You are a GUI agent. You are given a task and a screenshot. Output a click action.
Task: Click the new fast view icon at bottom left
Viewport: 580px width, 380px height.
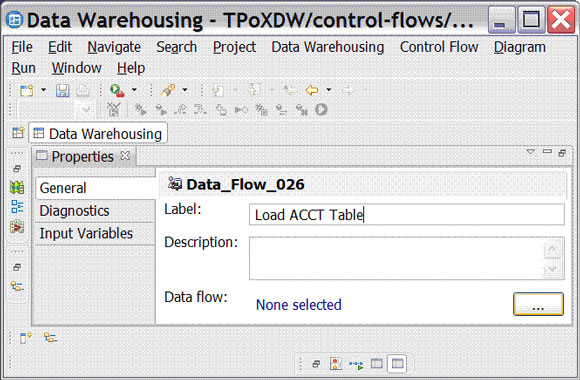click(x=26, y=338)
